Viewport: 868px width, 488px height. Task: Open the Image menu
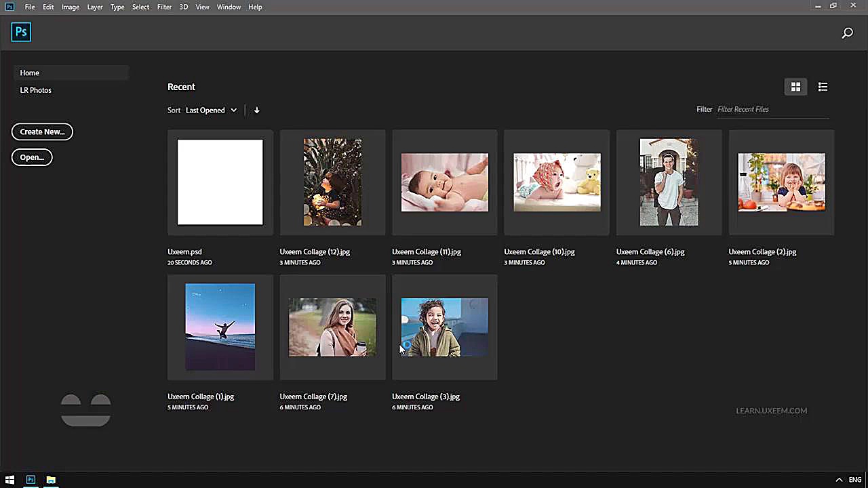pos(71,7)
